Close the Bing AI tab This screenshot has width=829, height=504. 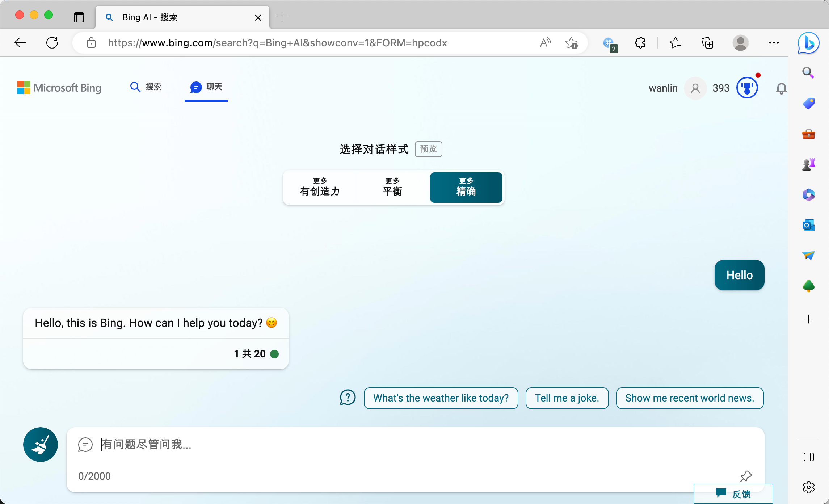258,17
